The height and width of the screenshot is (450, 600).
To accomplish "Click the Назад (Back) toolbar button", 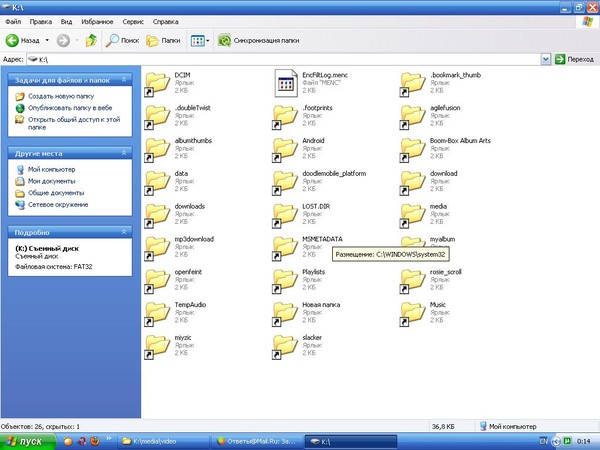I will coord(25,41).
